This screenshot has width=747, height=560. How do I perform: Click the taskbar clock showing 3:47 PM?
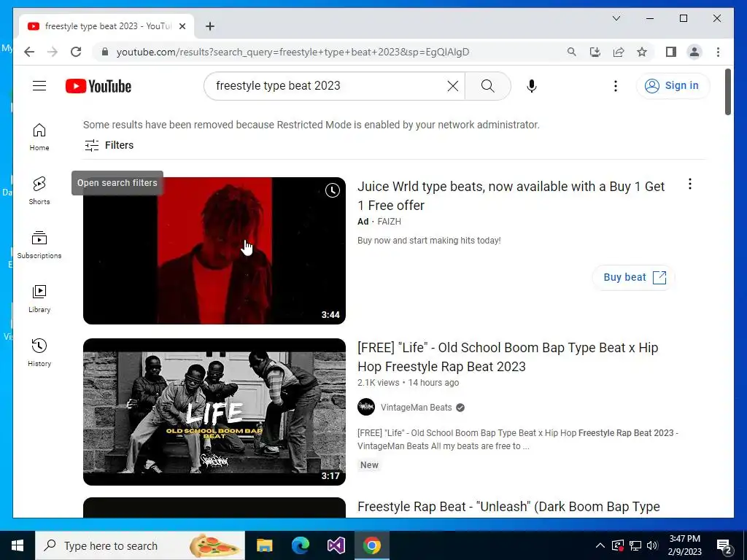685,545
